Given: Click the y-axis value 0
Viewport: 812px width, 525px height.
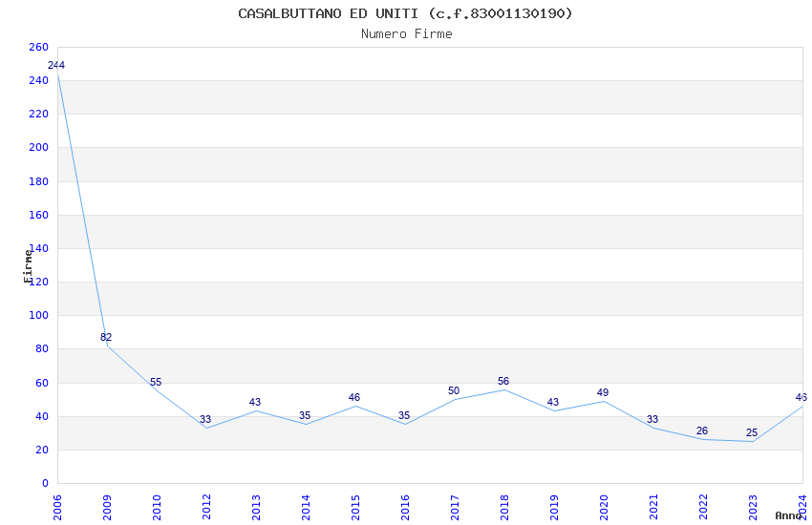Looking at the screenshot, I should click(46, 484).
